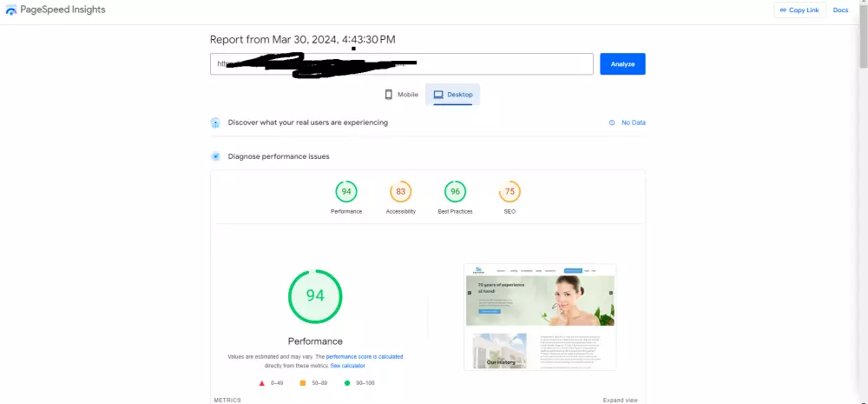868x404 pixels.
Task: Click the URL input field
Action: [401, 63]
